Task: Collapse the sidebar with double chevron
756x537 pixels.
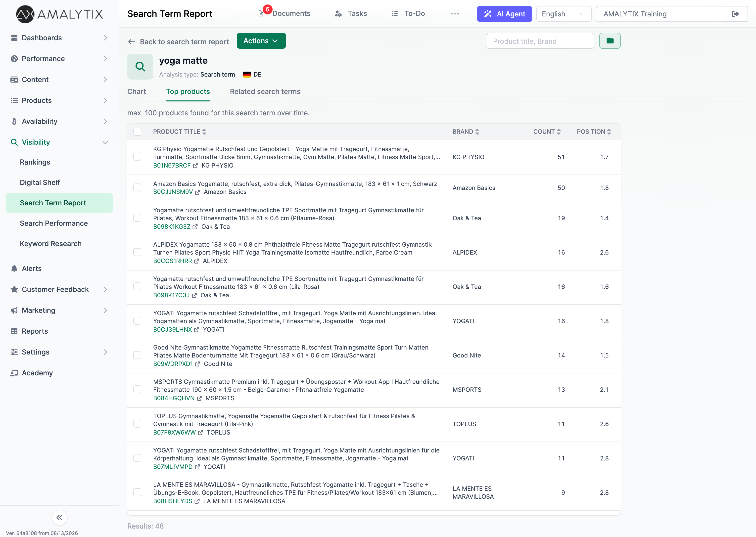Action: [x=59, y=518]
